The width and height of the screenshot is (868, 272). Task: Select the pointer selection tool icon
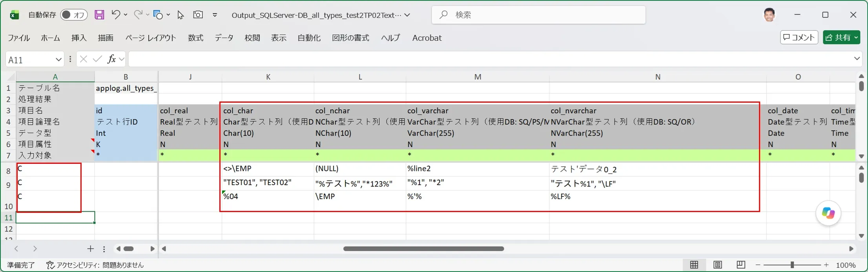[181, 15]
